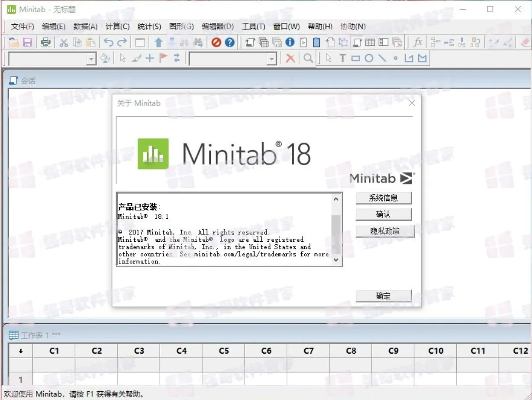Image resolution: width=532 pixels, height=400 pixels.
Task: Expand the combo box beside red X icon
Action: [272, 59]
